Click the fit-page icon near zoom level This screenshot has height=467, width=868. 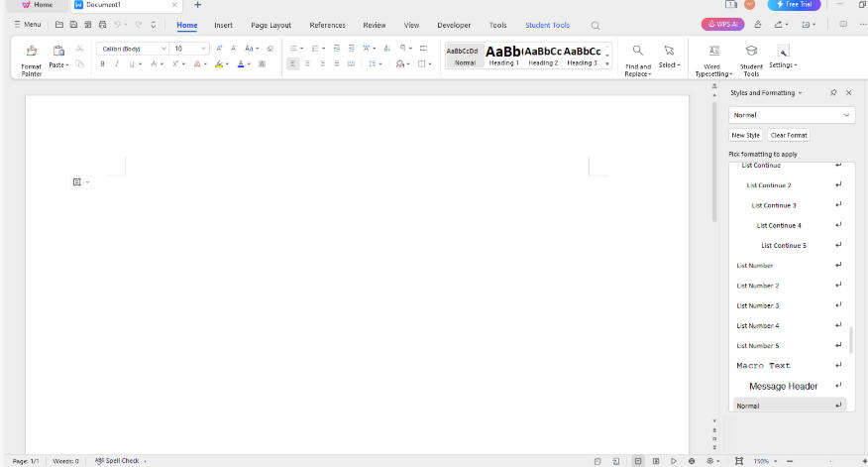pos(738,461)
